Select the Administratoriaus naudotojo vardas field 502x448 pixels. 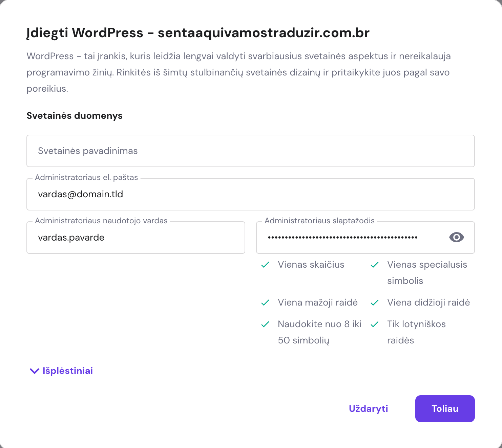pyautogui.click(x=135, y=238)
